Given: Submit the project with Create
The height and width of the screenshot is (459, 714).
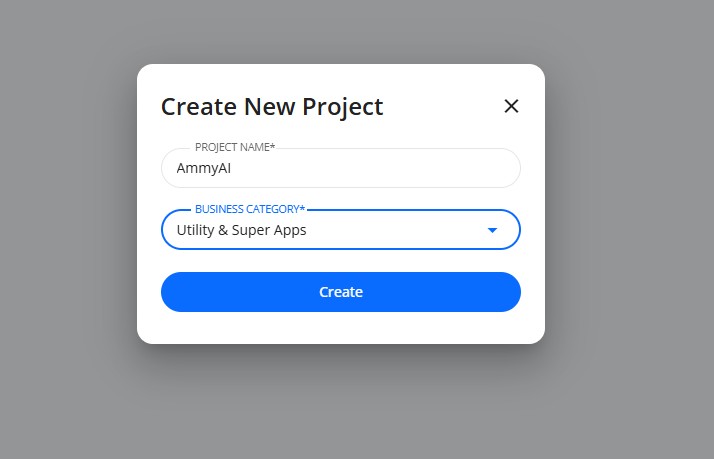Looking at the screenshot, I should [340, 292].
